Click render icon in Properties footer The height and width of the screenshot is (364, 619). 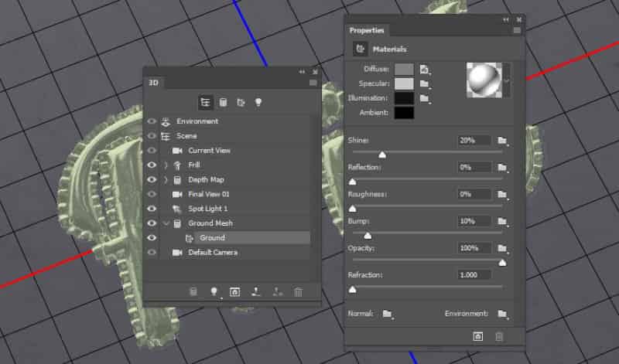pos(477,336)
